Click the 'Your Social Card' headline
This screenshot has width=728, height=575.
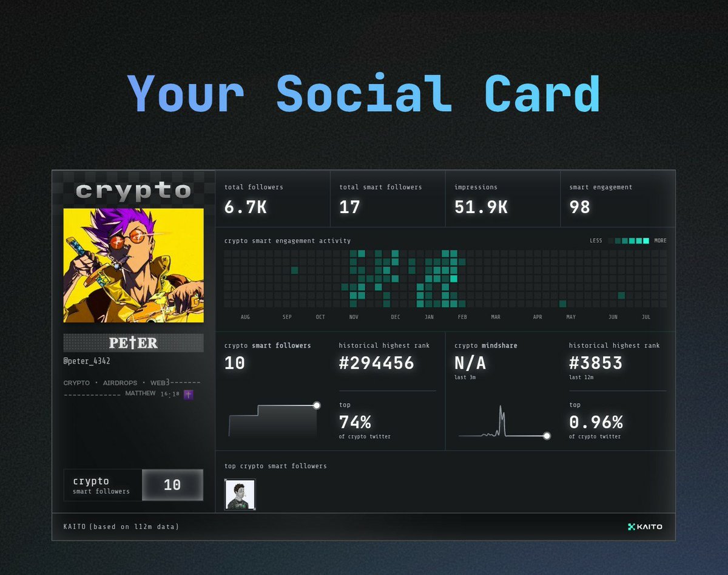(x=363, y=93)
